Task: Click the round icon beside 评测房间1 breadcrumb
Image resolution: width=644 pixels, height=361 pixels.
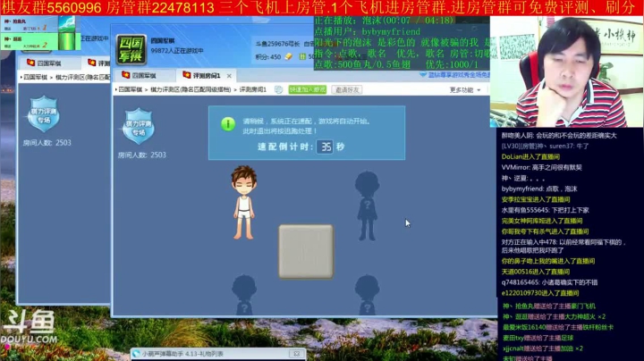Action: pos(278,89)
